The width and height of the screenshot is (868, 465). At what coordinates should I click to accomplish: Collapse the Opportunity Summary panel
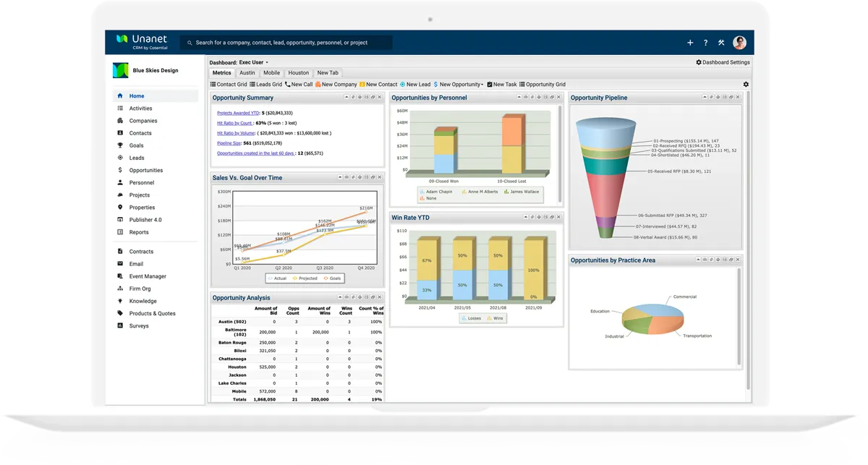pos(348,97)
